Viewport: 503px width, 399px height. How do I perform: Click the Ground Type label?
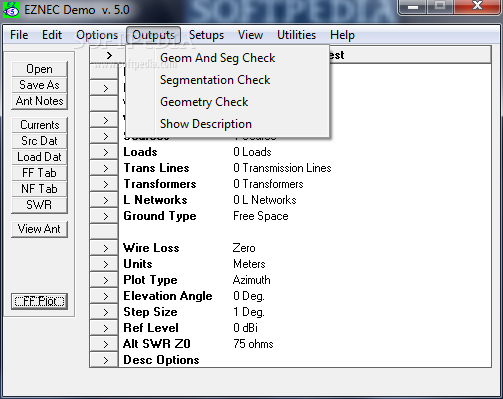point(160,216)
